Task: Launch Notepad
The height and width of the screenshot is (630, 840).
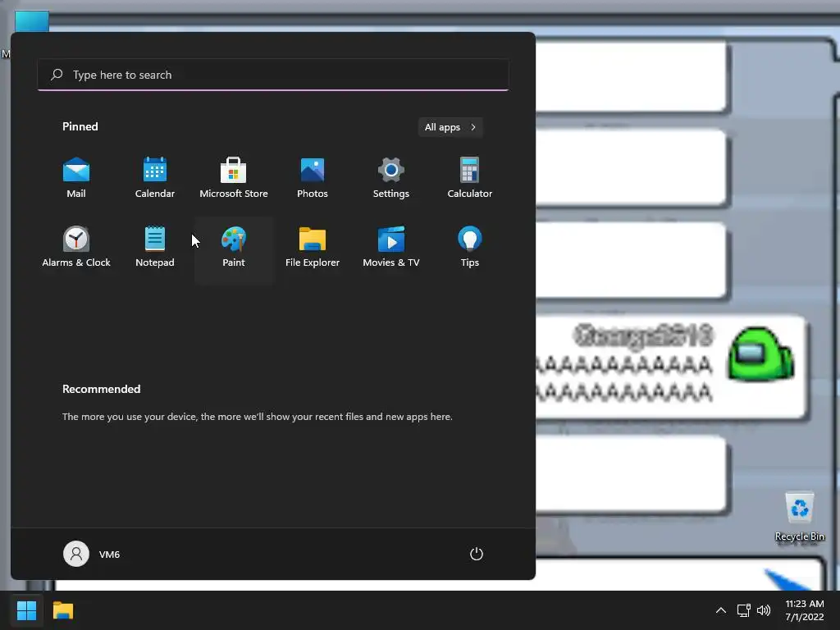Action: (155, 247)
